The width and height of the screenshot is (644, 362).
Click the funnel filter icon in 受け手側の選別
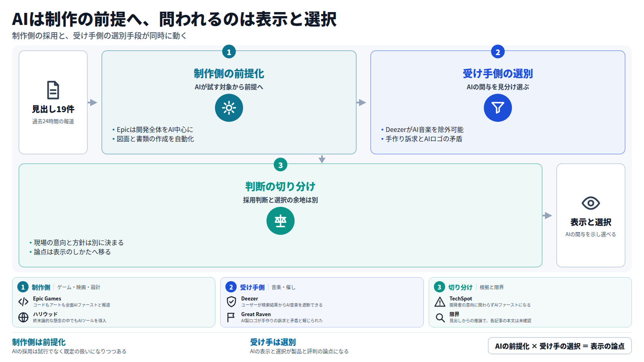point(498,108)
